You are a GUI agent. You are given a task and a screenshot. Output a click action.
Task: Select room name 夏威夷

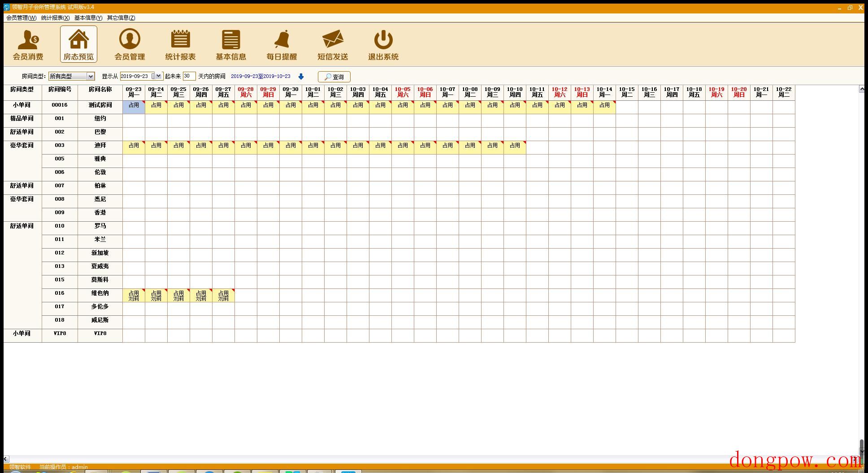tap(100, 267)
